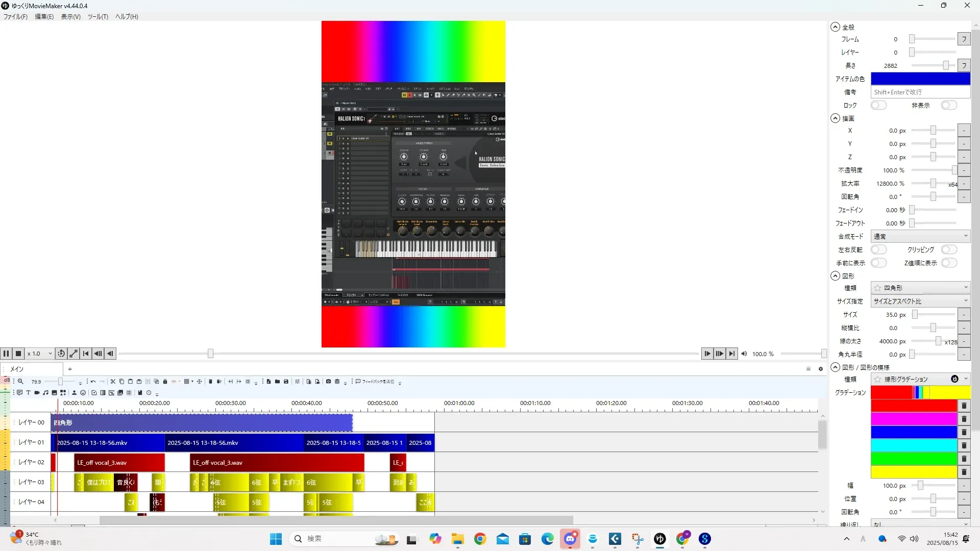The width and height of the screenshot is (980, 551).
Task: Collapse the 描画 section
Action: pyautogui.click(x=835, y=118)
